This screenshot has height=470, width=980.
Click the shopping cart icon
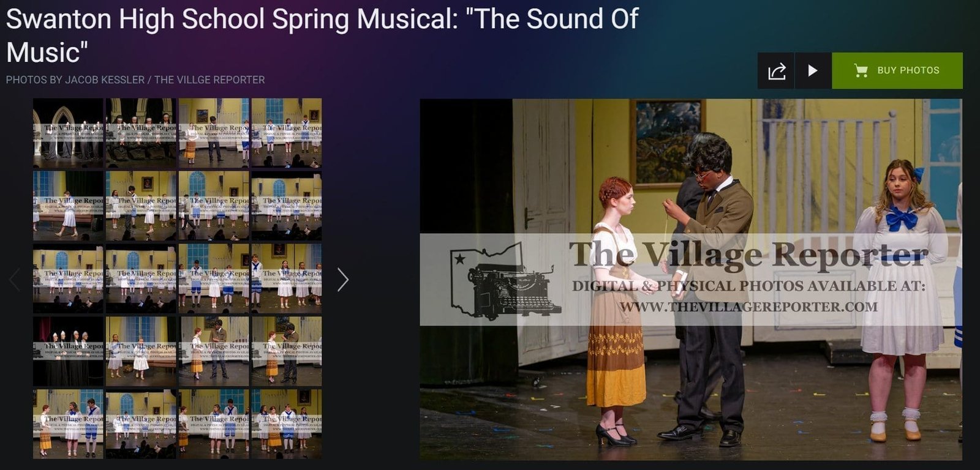(x=861, y=71)
